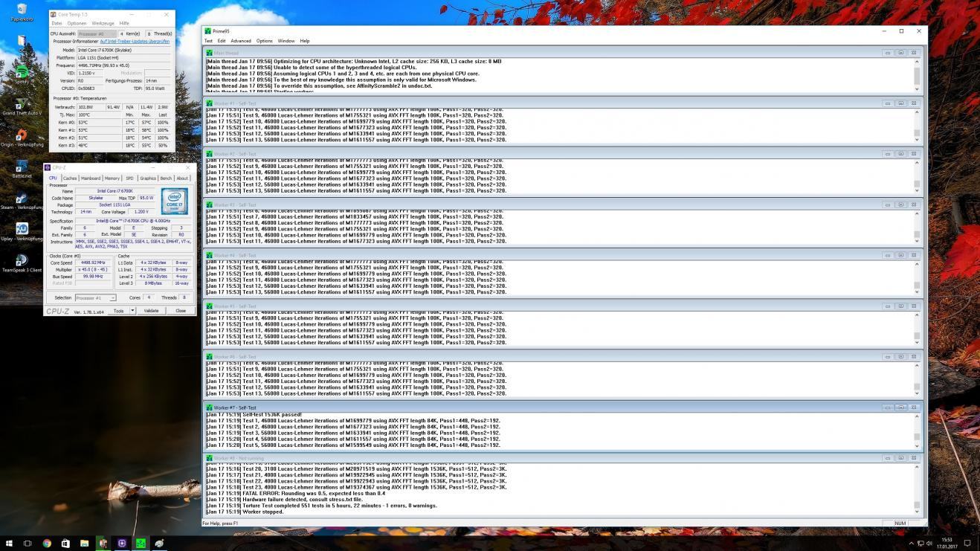
Task: Click the Core Speed 4498.92 MHz value in CPU-Z
Action: click(x=92, y=262)
